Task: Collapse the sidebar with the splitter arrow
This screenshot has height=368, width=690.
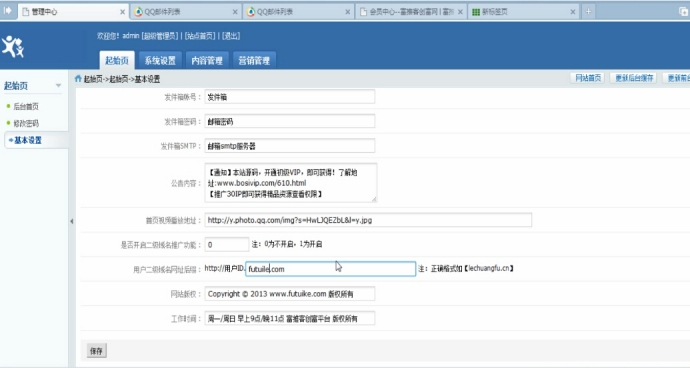Action: tap(71, 221)
